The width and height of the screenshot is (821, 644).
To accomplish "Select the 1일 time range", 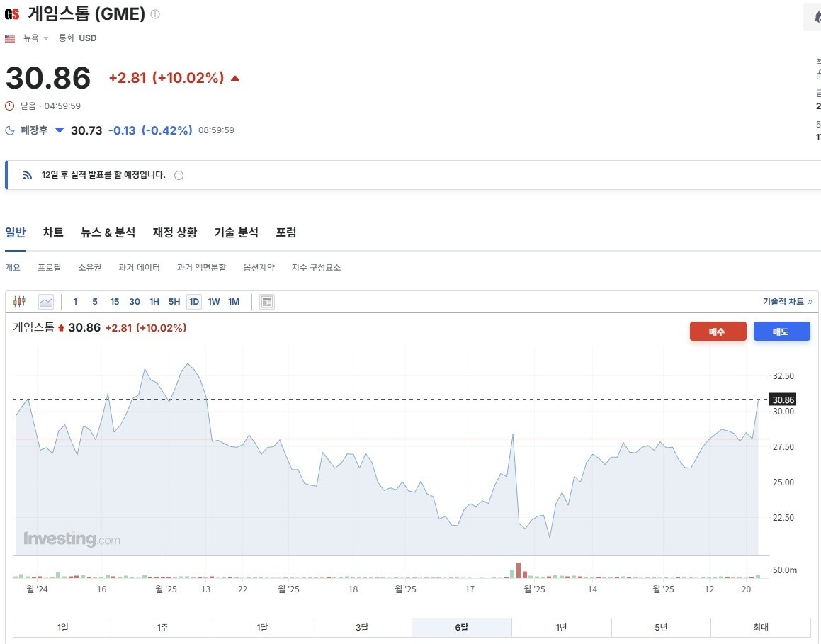I will pyautogui.click(x=63, y=627).
